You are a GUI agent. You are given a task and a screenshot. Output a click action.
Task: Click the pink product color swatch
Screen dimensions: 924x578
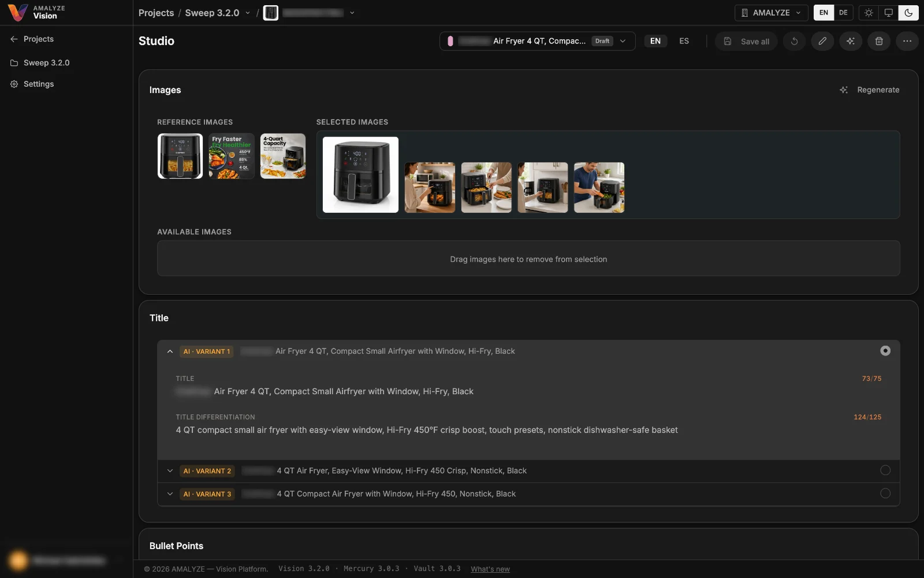tap(450, 41)
